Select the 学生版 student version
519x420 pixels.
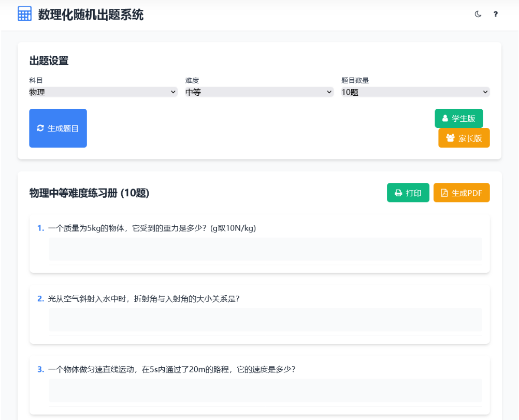(x=459, y=118)
